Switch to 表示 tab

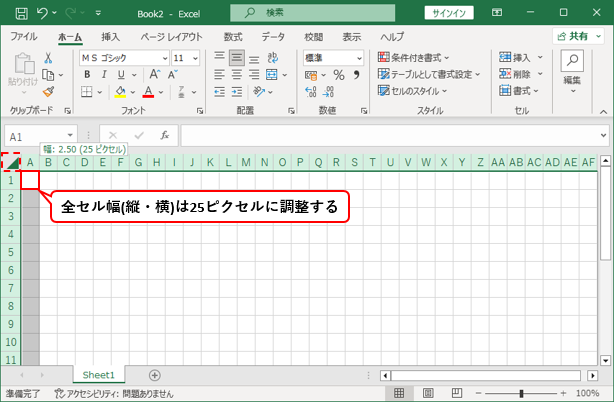(x=352, y=37)
